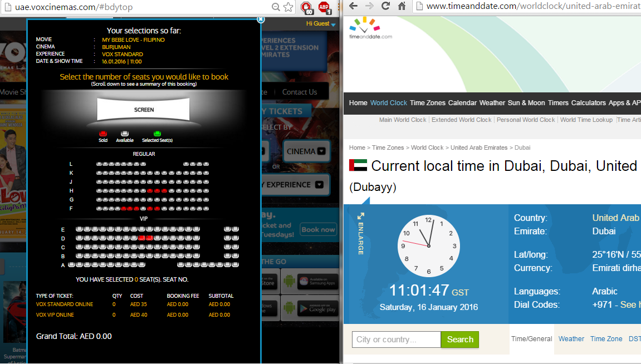The width and height of the screenshot is (641, 364).
Task: Go to timeanddate Home menu item
Action: 358,103
